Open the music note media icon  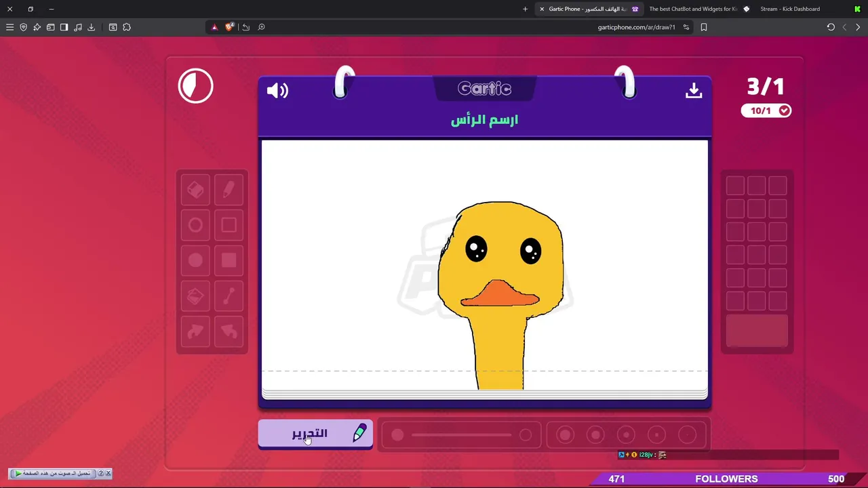[77, 27]
